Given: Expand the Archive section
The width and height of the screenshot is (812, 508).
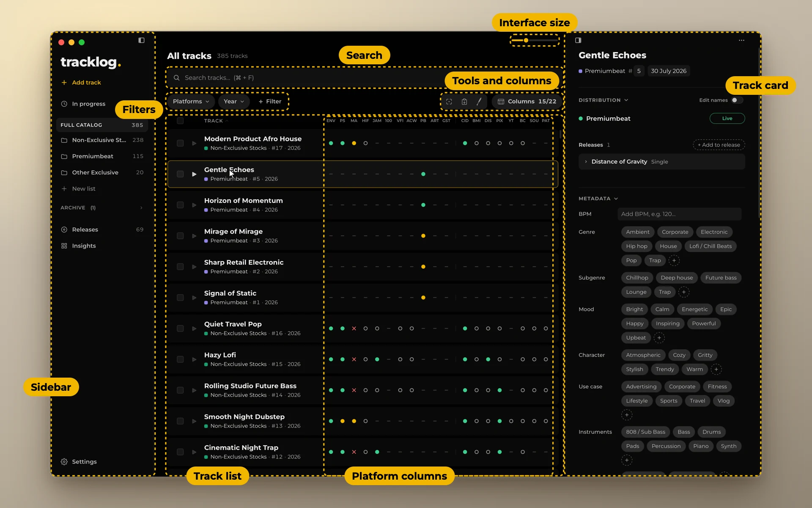Looking at the screenshot, I should point(102,208).
